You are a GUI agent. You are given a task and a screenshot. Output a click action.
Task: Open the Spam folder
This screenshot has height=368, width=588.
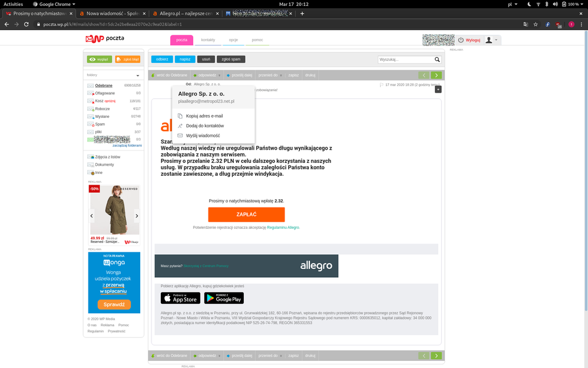pyautogui.click(x=100, y=124)
